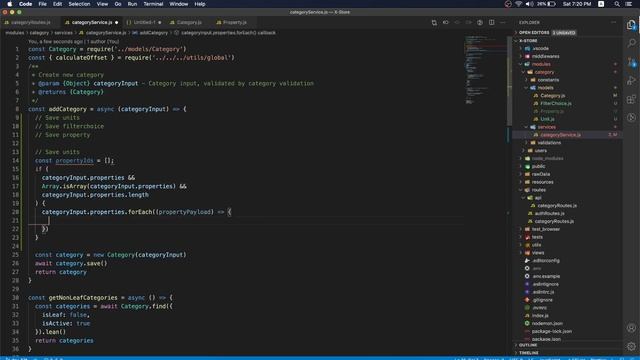Click the Apple menu icon

pyautogui.click(x=9, y=4)
